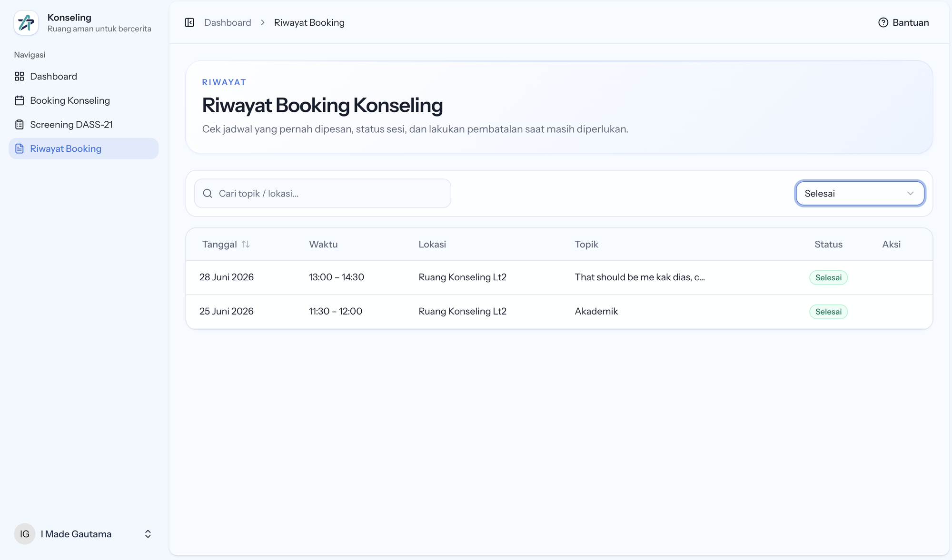Click the search magnifier icon

coord(208,193)
